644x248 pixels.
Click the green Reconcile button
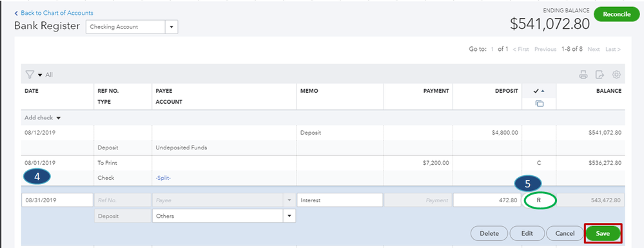616,14
